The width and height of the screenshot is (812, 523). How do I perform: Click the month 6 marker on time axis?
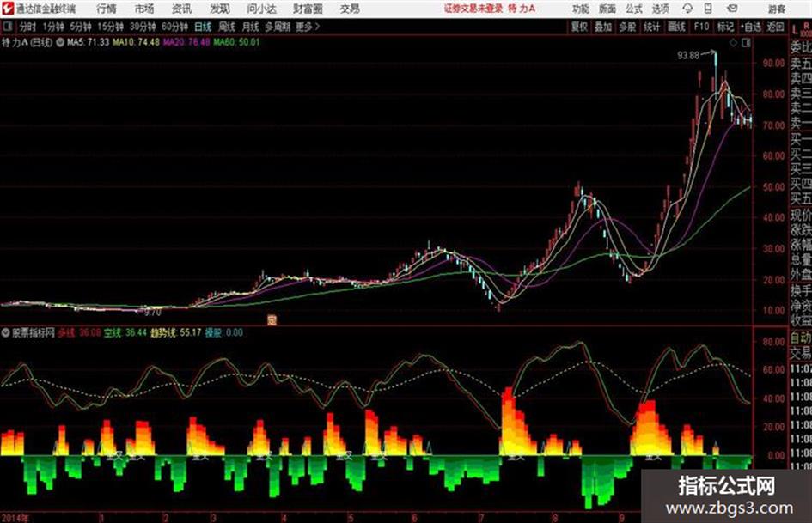point(414,518)
